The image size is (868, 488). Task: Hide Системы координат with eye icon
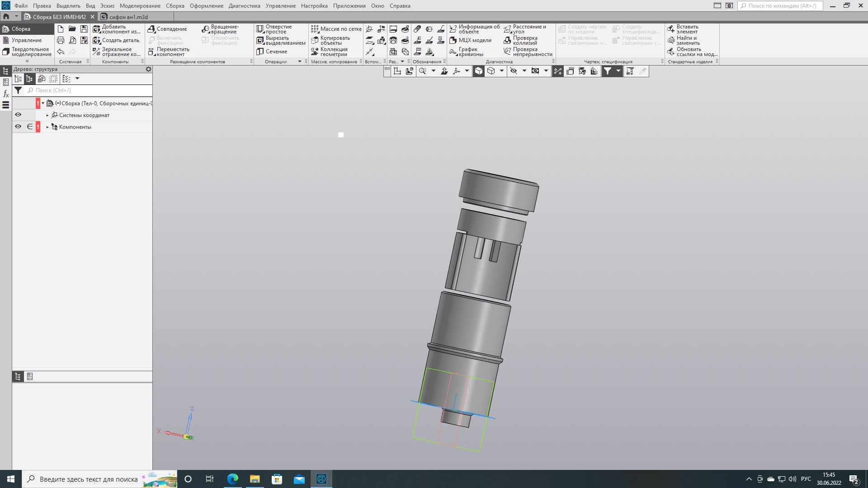coord(18,115)
